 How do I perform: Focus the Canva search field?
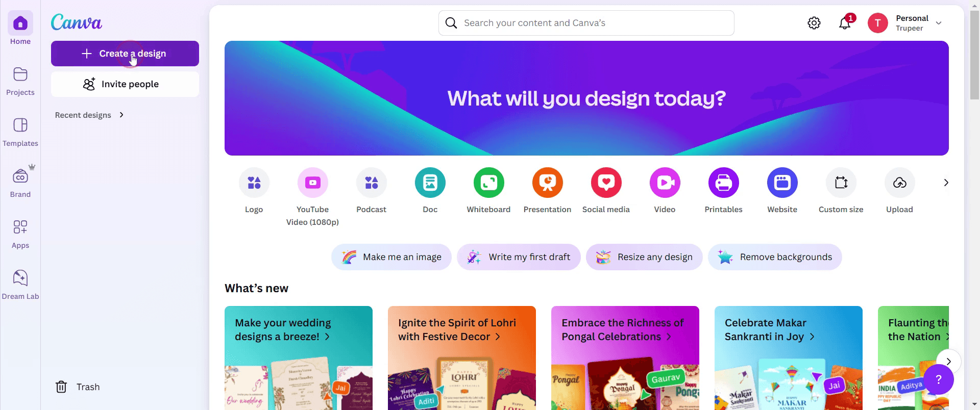point(586,23)
